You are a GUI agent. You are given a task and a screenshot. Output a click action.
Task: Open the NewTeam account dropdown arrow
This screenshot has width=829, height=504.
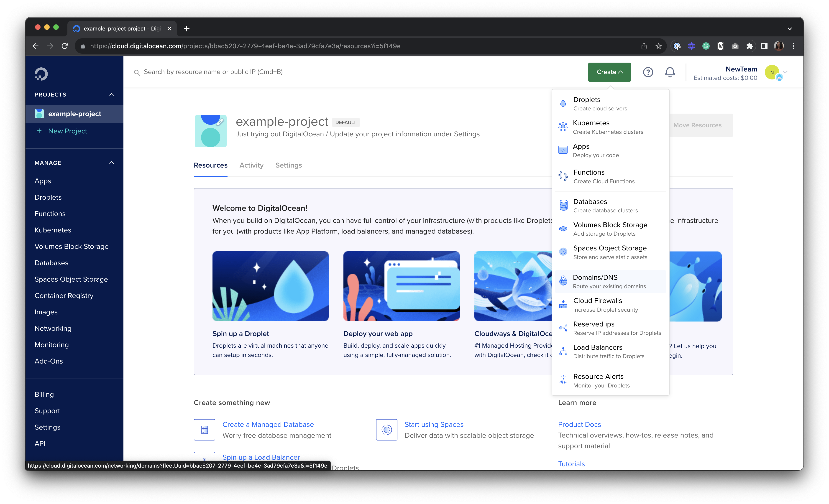[785, 72]
